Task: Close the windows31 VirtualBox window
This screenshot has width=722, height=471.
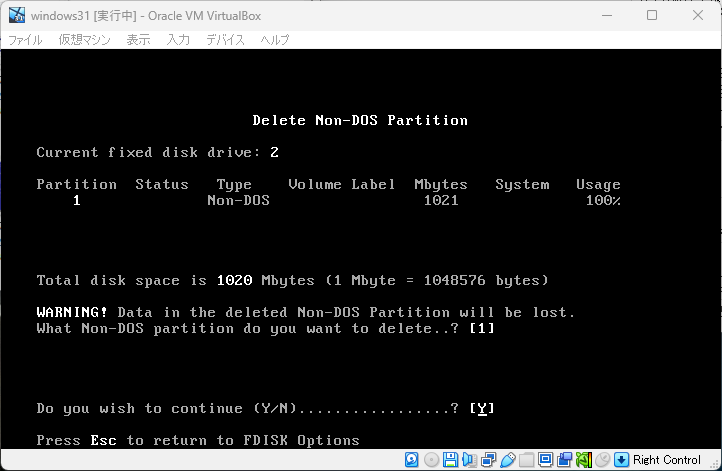Action: tap(698, 15)
